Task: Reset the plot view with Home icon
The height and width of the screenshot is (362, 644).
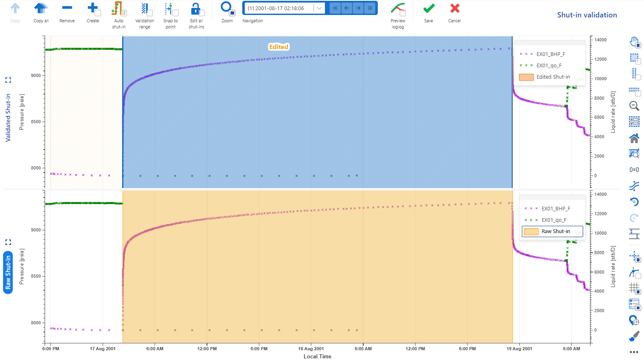Action: point(634,138)
